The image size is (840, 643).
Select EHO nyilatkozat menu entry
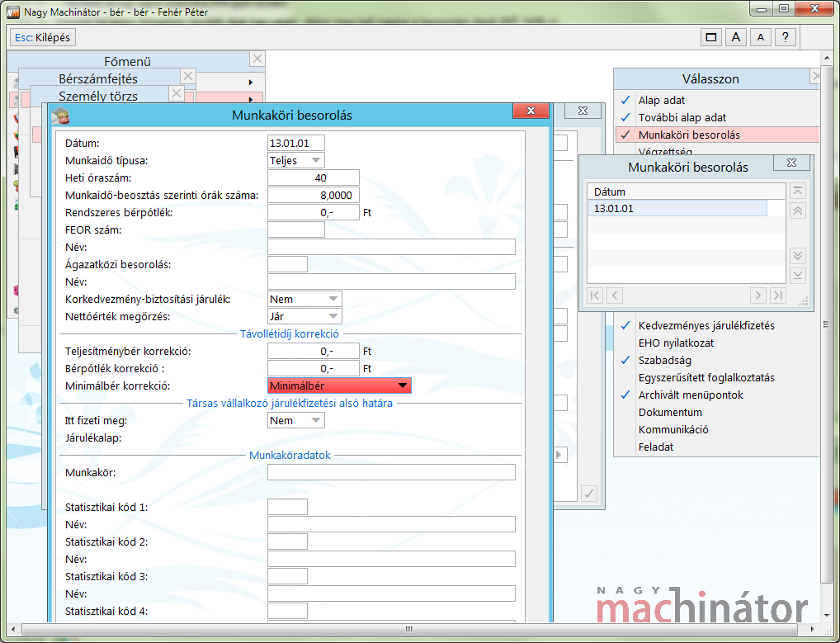click(x=676, y=343)
